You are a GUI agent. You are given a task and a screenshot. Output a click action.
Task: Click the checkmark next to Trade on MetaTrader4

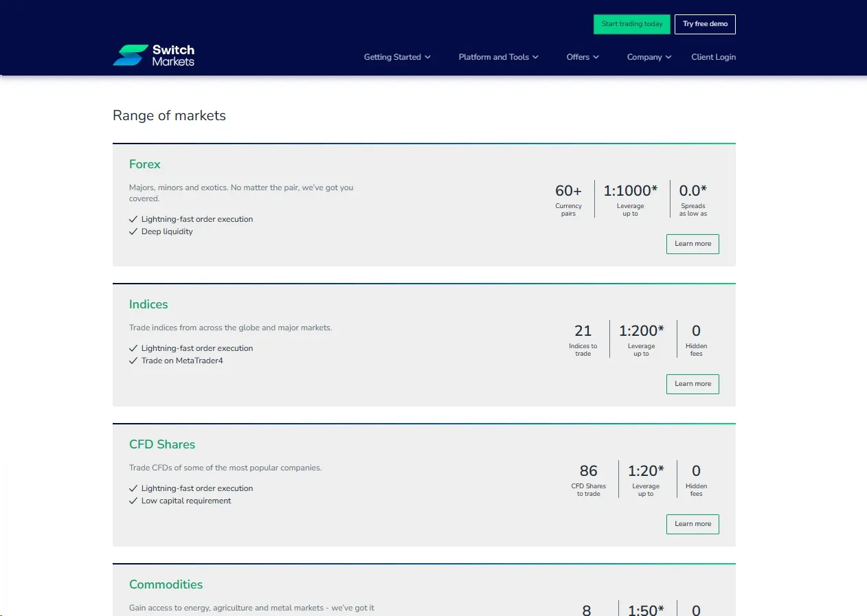coord(133,361)
